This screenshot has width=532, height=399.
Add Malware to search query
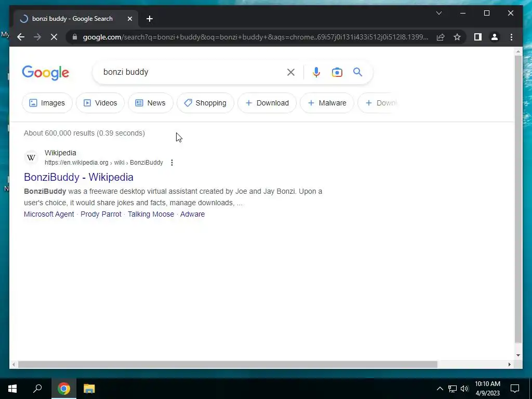tap(327, 103)
